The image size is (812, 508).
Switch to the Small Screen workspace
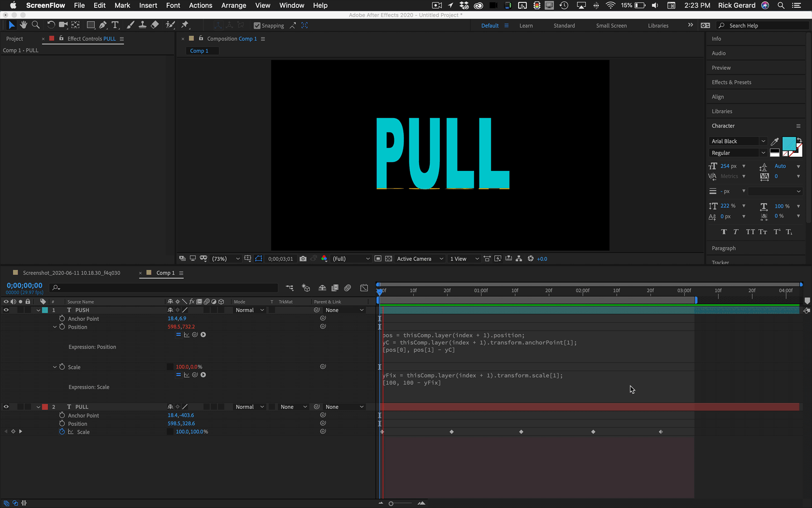pyautogui.click(x=611, y=26)
